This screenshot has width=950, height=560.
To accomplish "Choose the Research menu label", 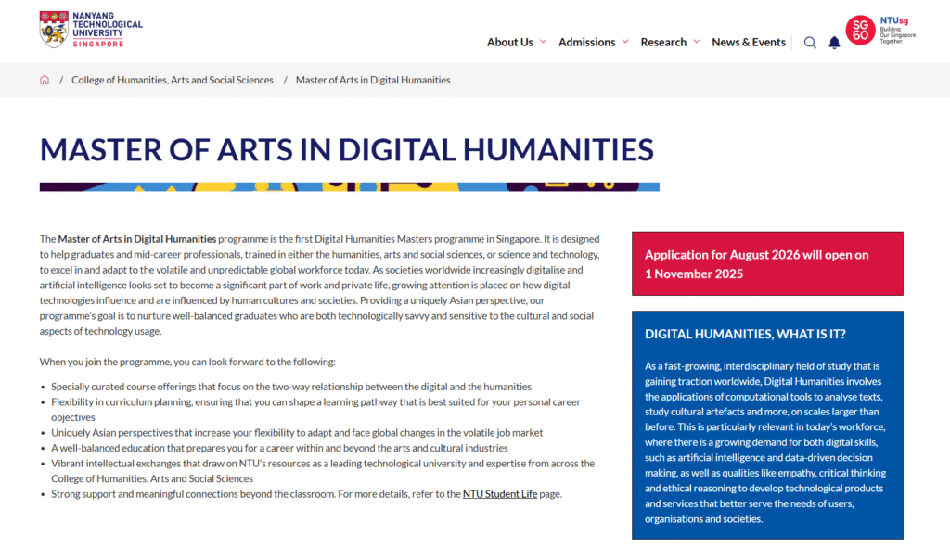I will (x=663, y=43).
